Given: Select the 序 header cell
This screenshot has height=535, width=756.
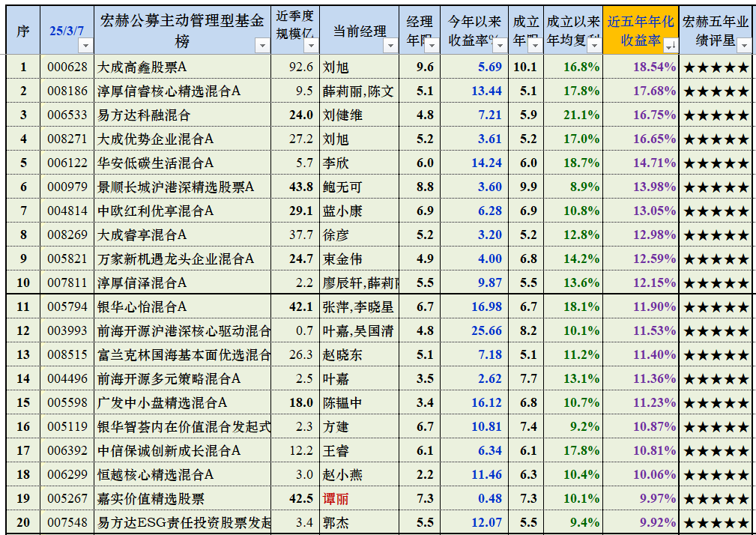Looking at the screenshot, I should point(23,31).
